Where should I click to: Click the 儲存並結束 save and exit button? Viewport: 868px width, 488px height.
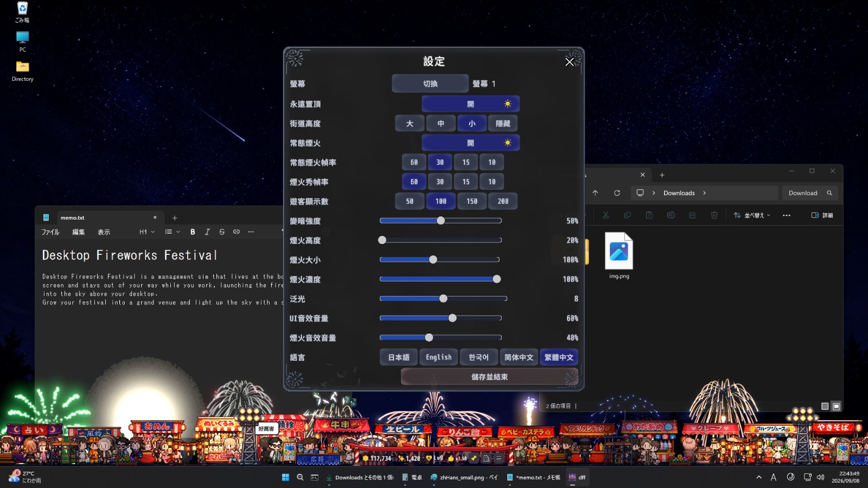click(x=489, y=377)
